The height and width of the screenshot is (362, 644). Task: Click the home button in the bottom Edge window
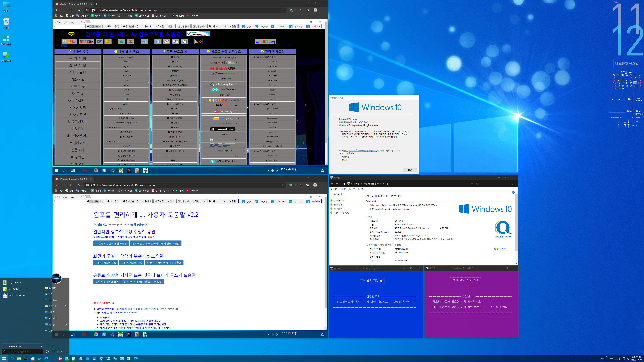pos(79,185)
